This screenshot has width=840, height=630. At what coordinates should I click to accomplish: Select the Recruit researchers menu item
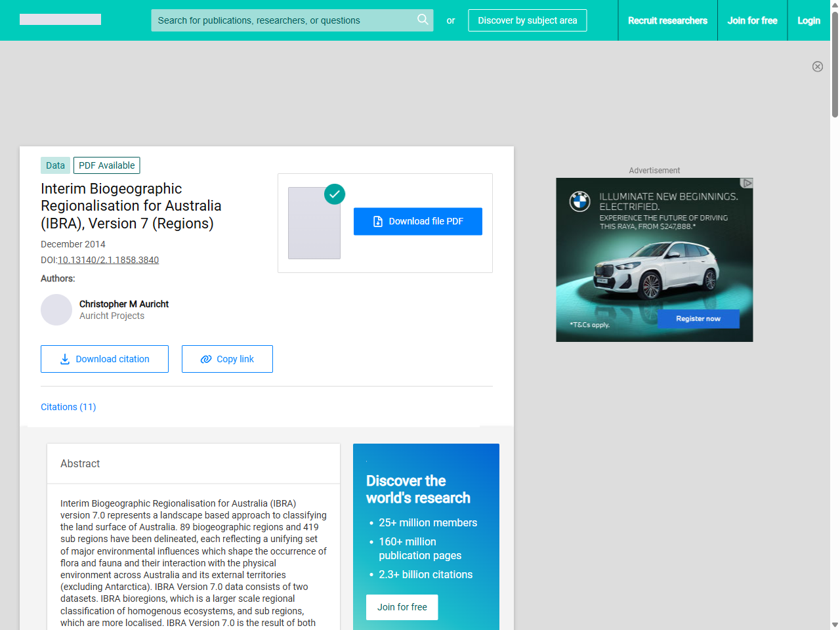(667, 20)
